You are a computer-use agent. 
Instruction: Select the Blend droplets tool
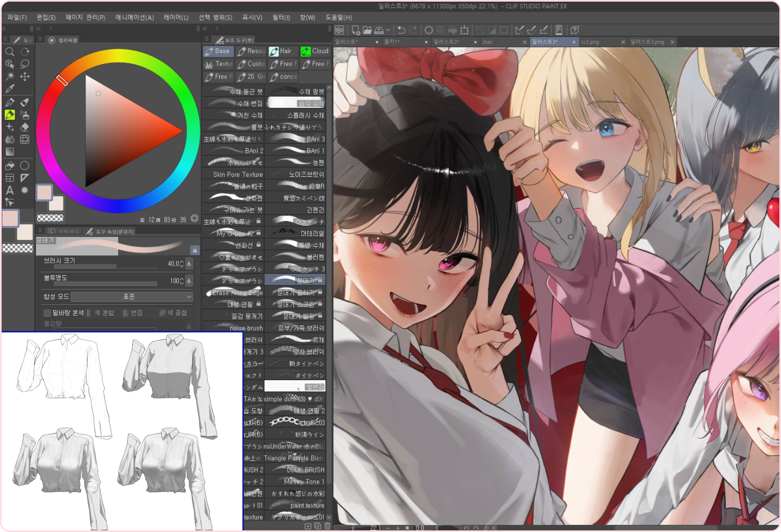10,139
